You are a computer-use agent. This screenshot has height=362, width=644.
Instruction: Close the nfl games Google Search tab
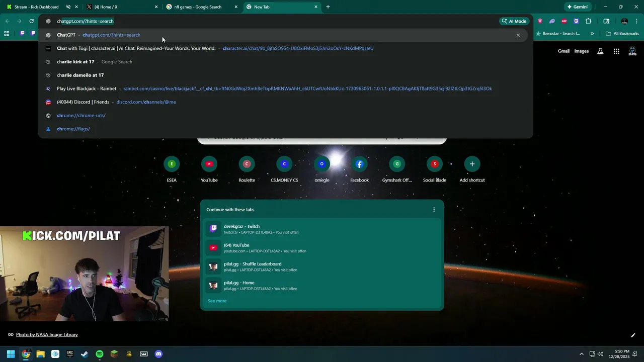point(236,7)
